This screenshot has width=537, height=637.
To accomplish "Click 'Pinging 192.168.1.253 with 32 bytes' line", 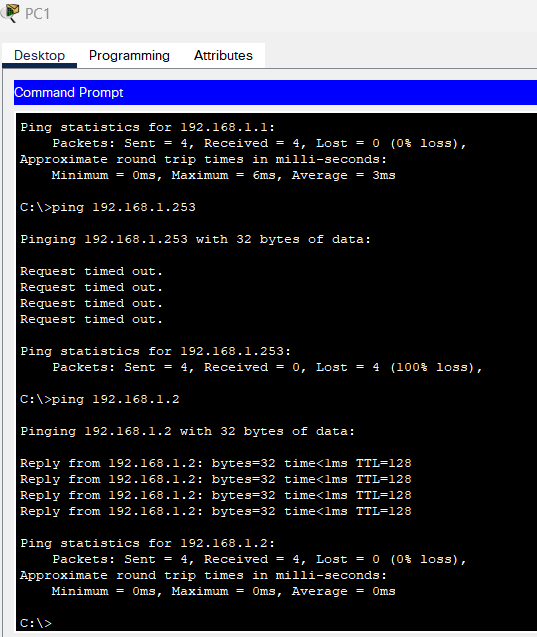I will (x=195, y=239).
